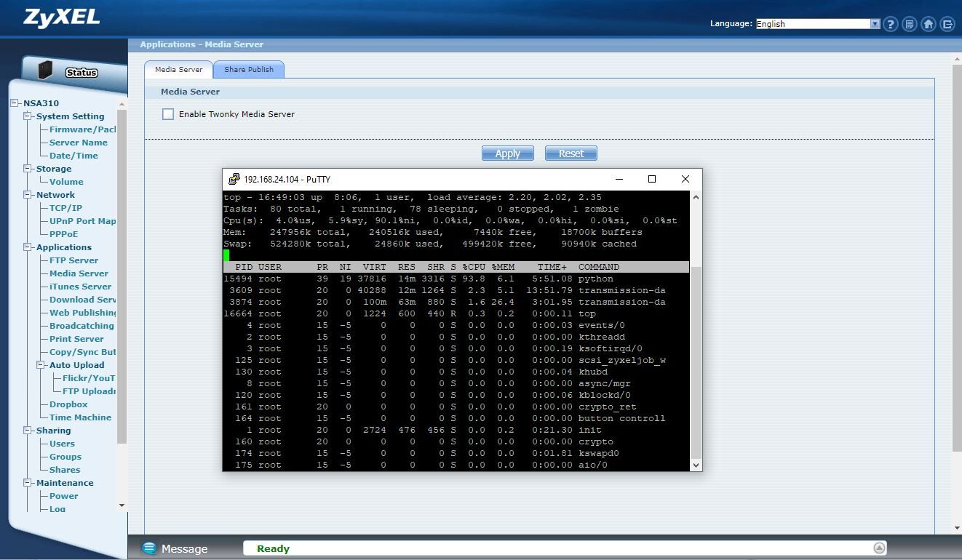Click PuTTY terminal scroll up arrow

[696, 197]
